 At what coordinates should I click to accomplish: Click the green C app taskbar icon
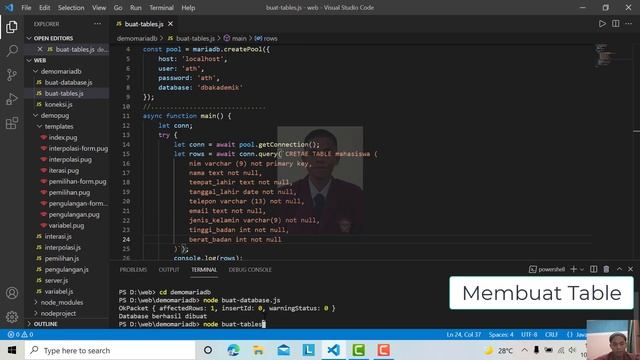358,350
